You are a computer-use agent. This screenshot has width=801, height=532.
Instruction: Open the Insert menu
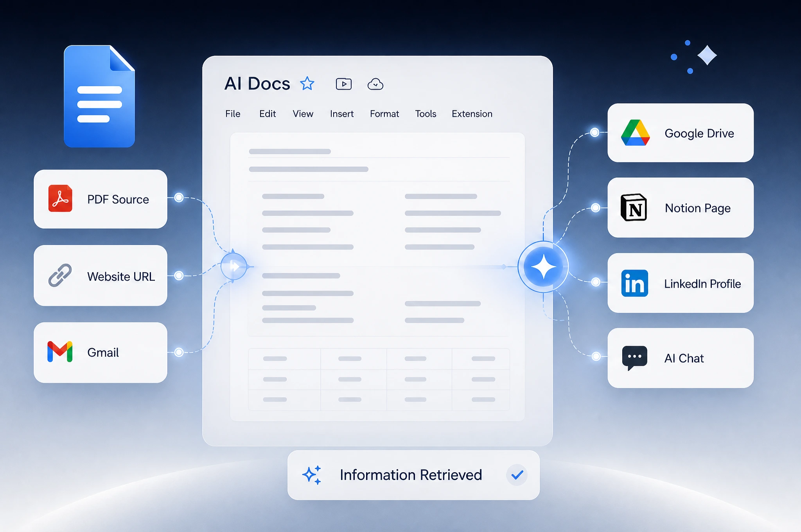coord(342,114)
